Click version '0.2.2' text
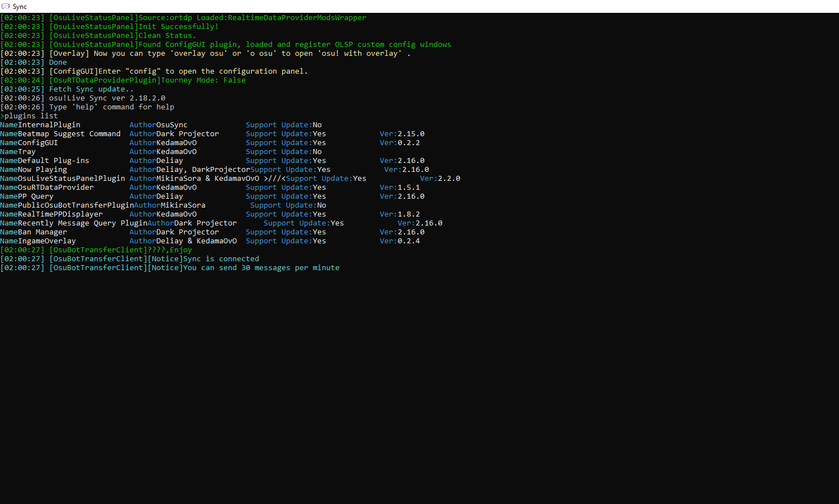 (409, 143)
